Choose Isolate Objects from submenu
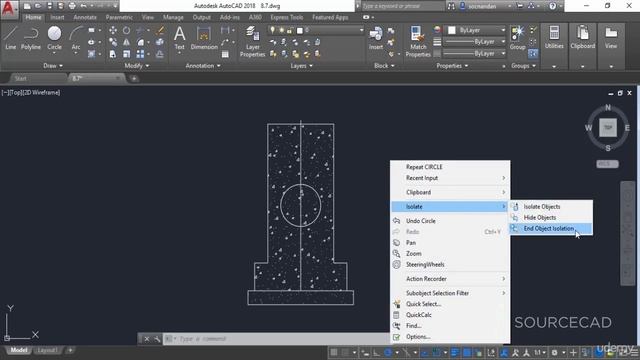Image resolution: width=640 pixels, height=360 pixels. click(x=551, y=207)
